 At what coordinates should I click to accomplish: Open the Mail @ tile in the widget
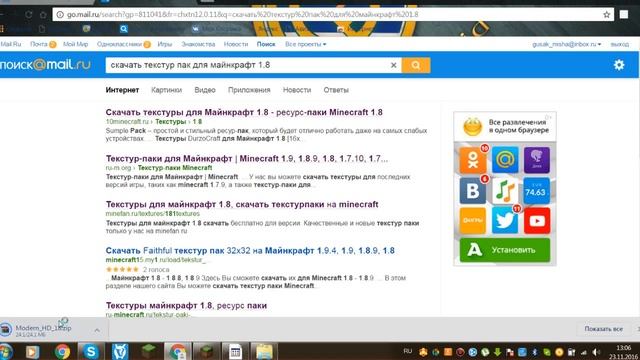coord(505,160)
